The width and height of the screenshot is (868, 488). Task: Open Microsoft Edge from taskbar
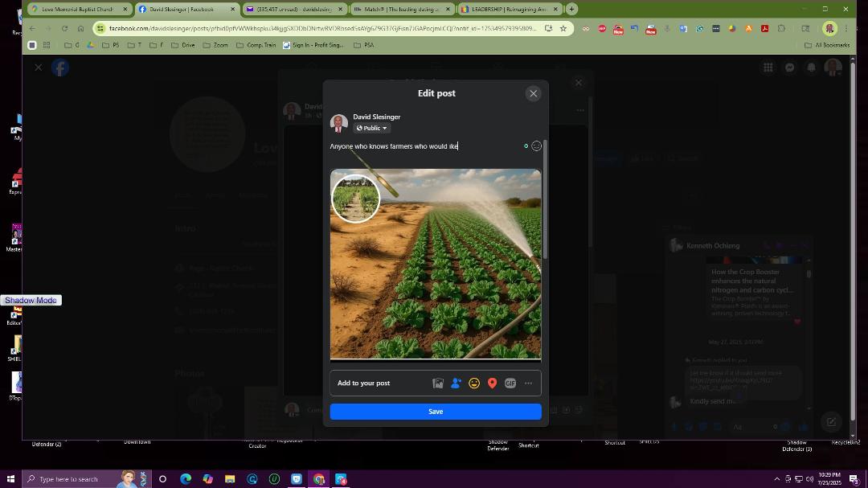(186, 479)
